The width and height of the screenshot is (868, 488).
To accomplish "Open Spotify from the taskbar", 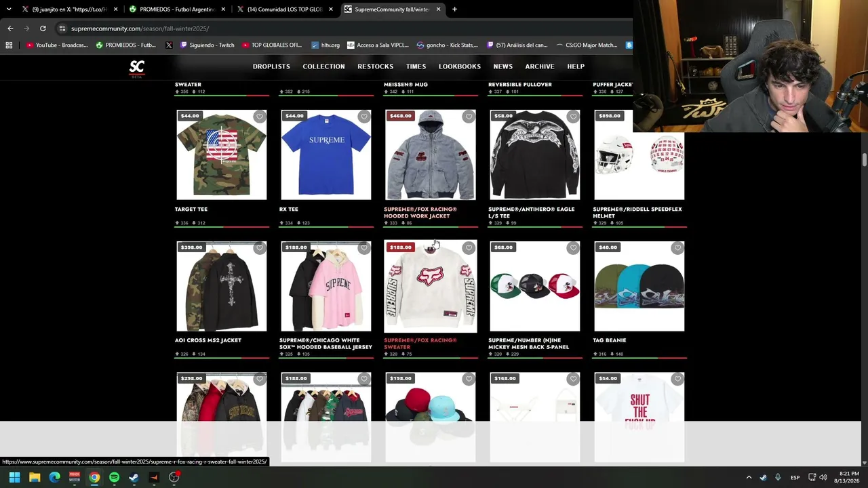I will 114,477.
